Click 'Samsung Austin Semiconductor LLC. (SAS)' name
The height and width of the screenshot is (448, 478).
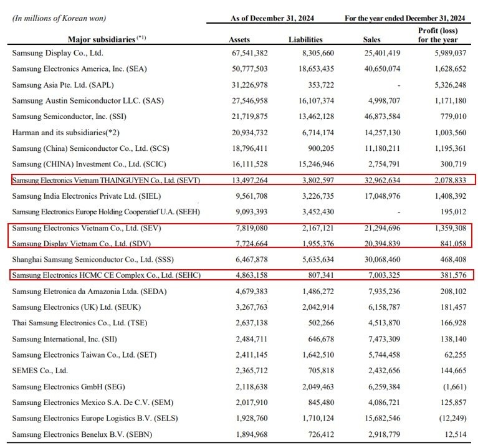pos(88,101)
